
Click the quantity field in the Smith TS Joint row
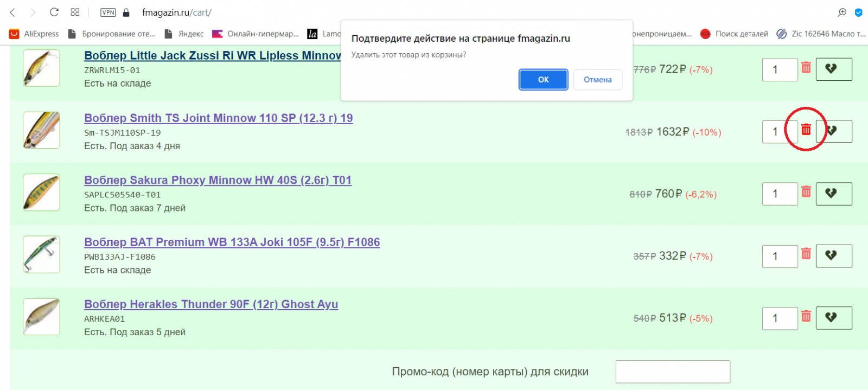point(780,132)
